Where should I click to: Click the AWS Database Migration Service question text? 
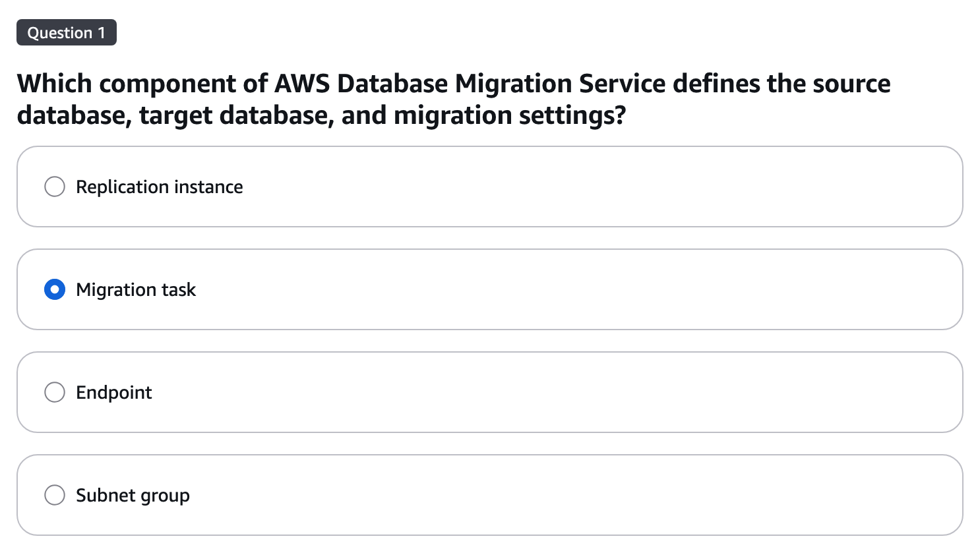click(454, 100)
